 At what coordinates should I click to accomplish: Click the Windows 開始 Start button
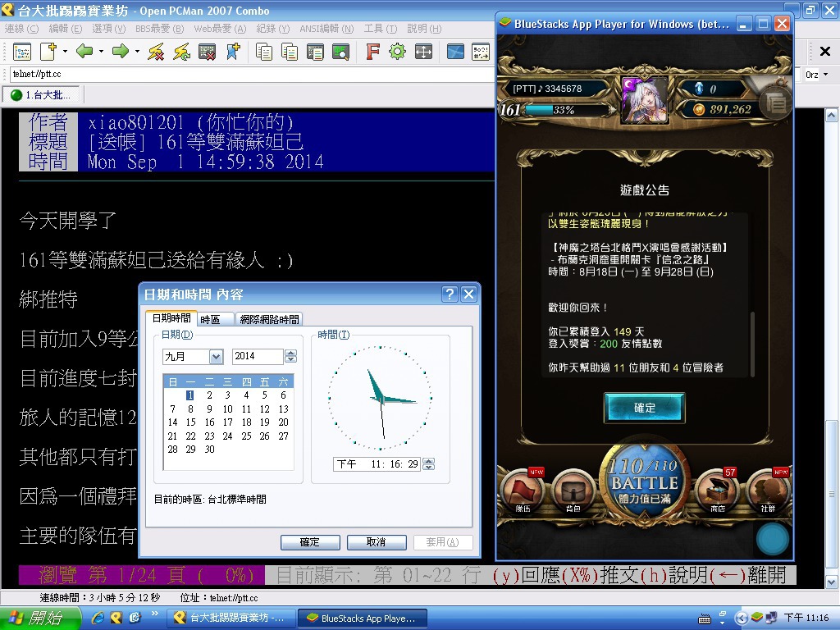41,618
